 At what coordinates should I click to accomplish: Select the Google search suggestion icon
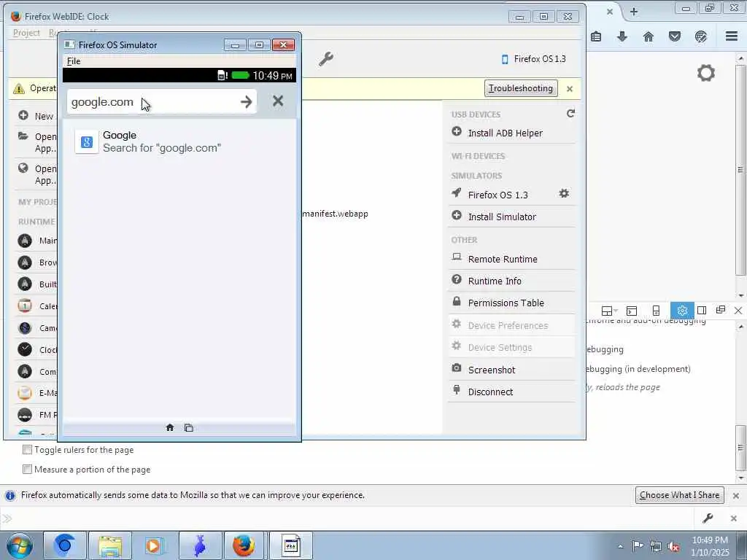87,141
